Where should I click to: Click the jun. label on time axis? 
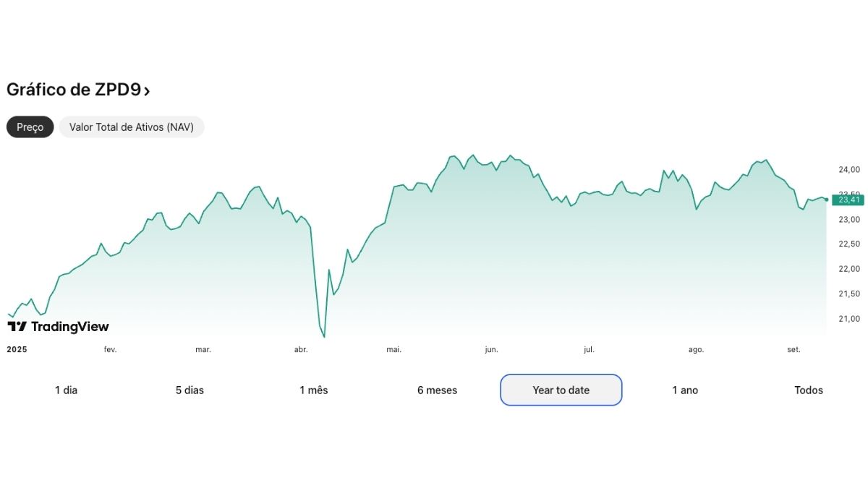(x=491, y=350)
